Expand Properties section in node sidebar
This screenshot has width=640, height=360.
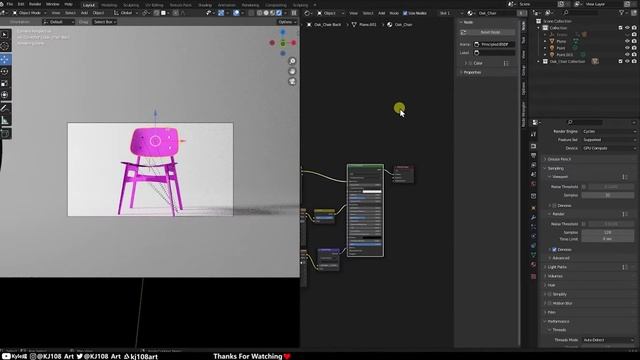point(472,72)
